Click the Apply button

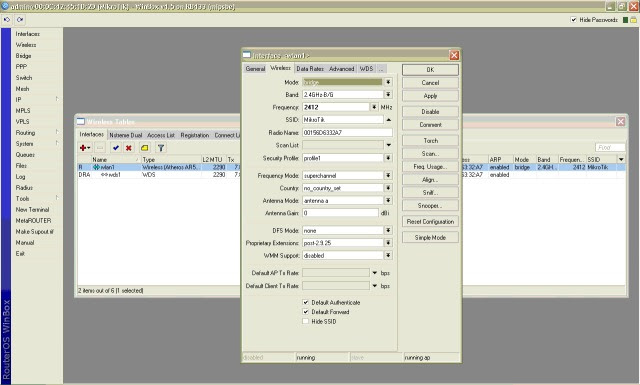pos(430,96)
